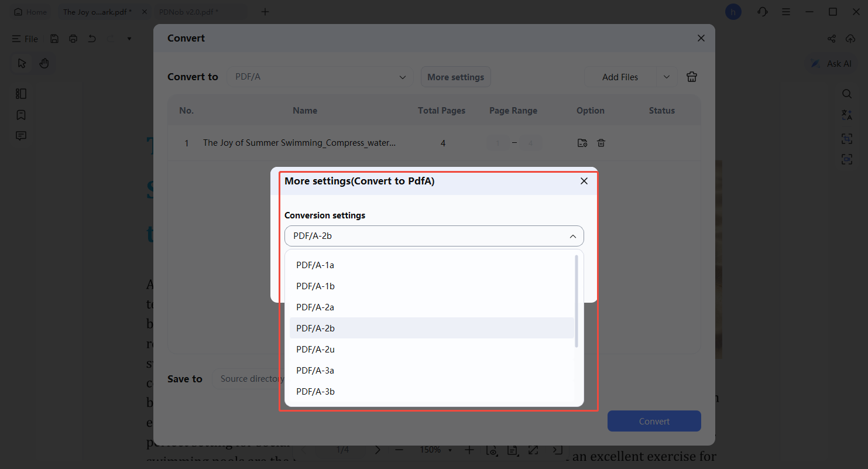Open the AI translate tool
This screenshot has height=469, width=868.
pyautogui.click(x=847, y=115)
